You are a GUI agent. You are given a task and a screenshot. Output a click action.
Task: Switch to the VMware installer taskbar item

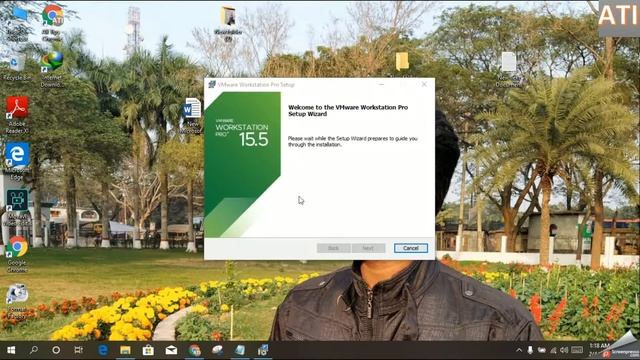[262, 350]
